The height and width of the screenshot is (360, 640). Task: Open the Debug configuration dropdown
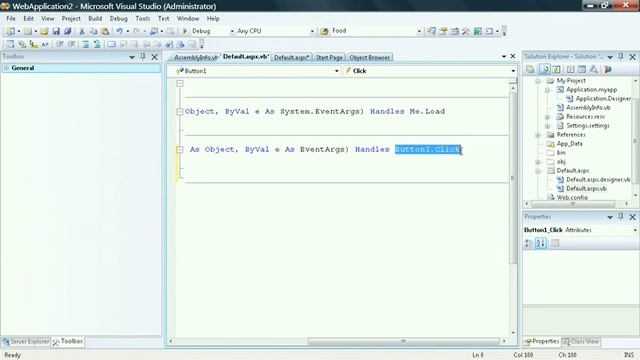pos(232,31)
